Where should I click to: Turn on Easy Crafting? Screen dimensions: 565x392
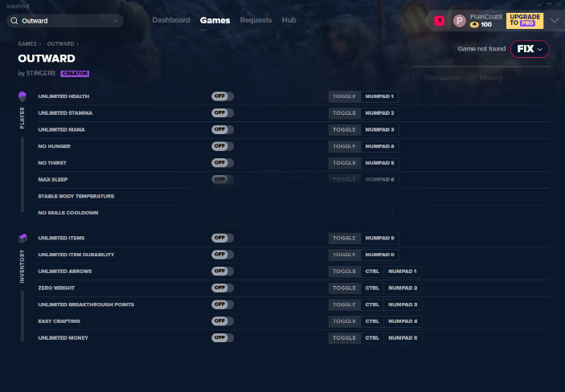[x=223, y=321]
